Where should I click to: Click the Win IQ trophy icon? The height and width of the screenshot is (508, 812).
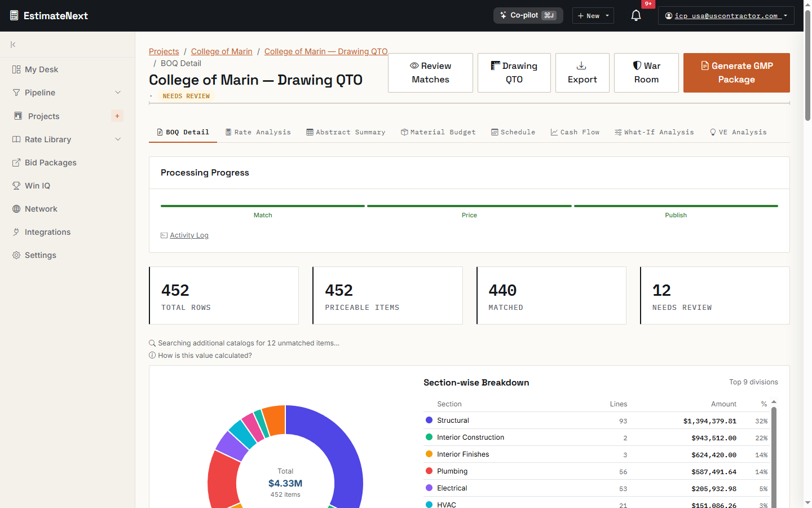coord(16,186)
